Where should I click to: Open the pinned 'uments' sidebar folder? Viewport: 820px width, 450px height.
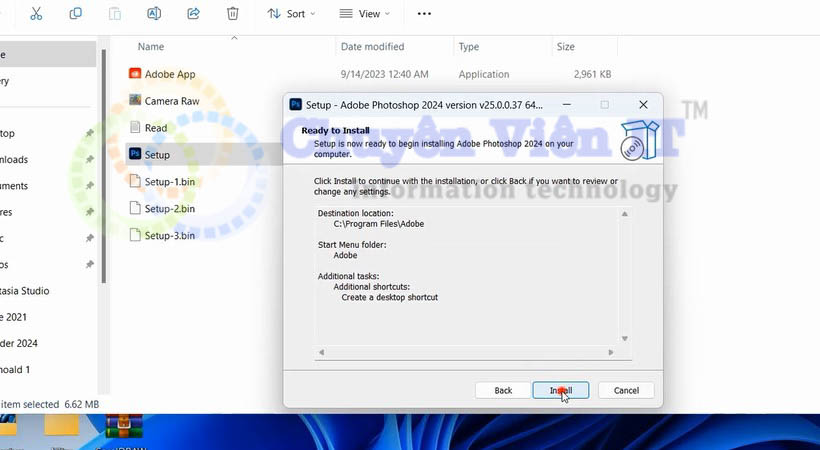click(x=14, y=186)
